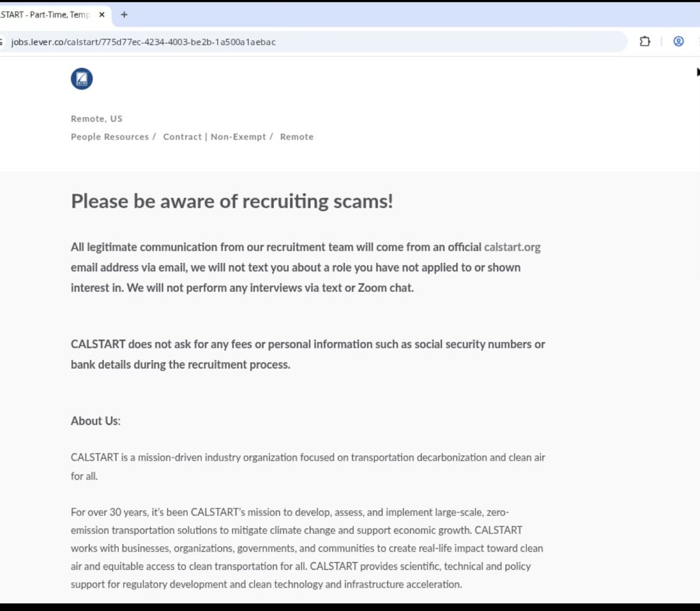Screen dimensions: 700x611
Task: Click paragraph beginning 'For over 30 years'
Action: click(307, 548)
